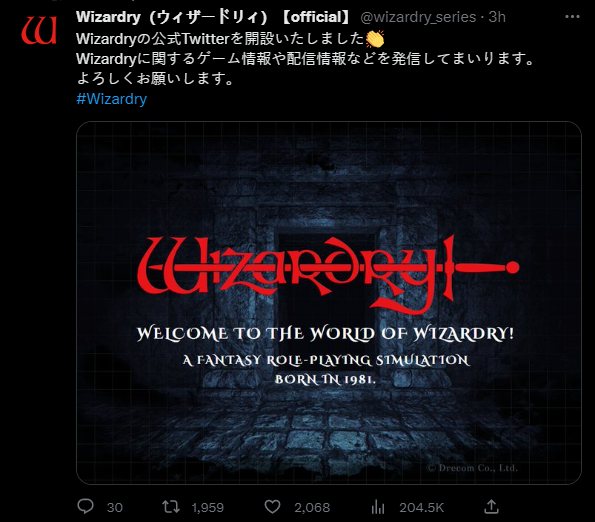The width and height of the screenshot is (595, 522).
Task: Like the tweet with the heart icon
Action: [x=272, y=507]
